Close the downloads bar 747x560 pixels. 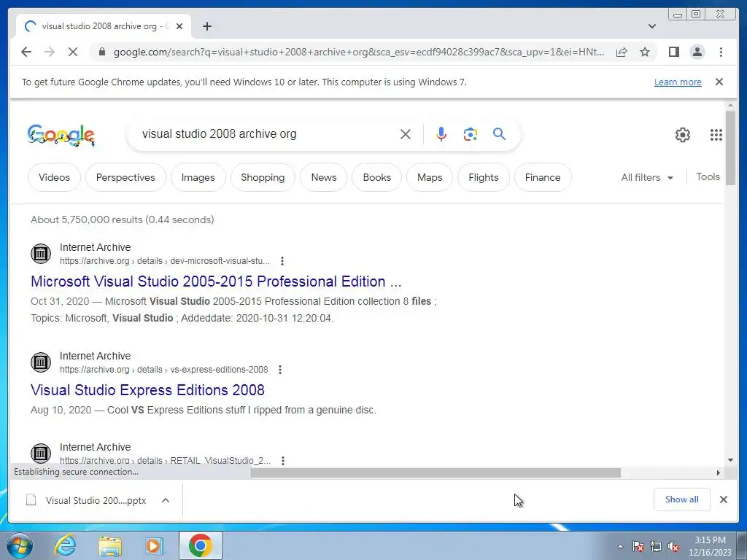point(723,499)
